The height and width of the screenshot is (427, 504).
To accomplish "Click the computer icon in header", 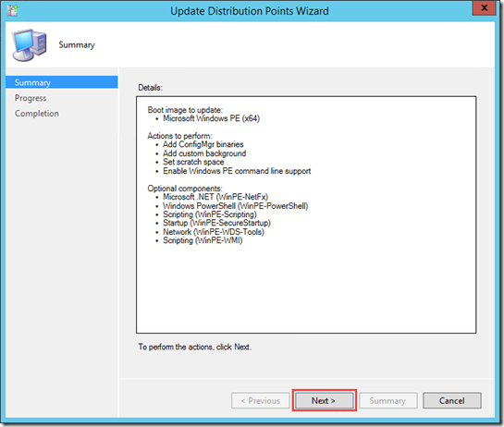I will [30, 45].
